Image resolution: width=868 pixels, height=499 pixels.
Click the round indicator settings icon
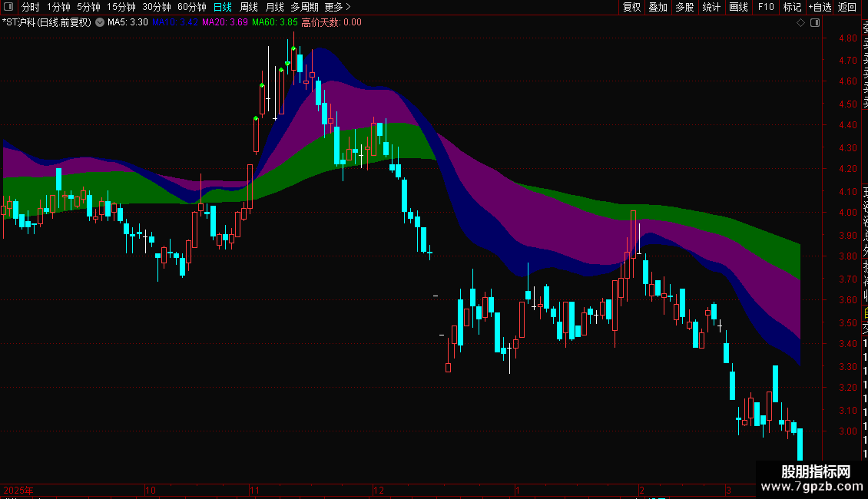(x=100, y=23)
